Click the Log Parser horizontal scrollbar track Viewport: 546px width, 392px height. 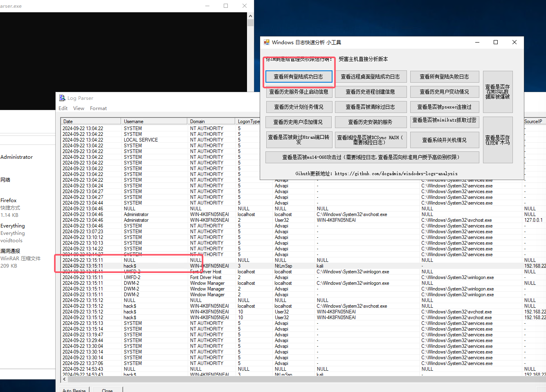[x=307, y=379]
